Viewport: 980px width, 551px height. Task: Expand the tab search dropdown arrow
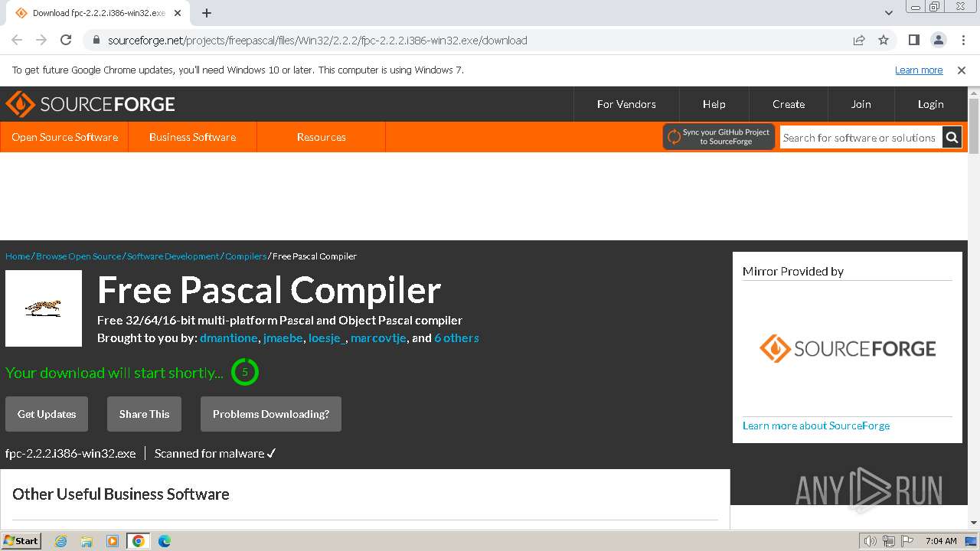click(889, 13)
